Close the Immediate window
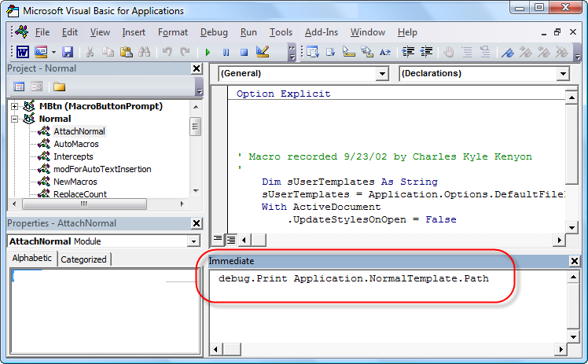Screen dimensions: 588x364 [574, 261]
